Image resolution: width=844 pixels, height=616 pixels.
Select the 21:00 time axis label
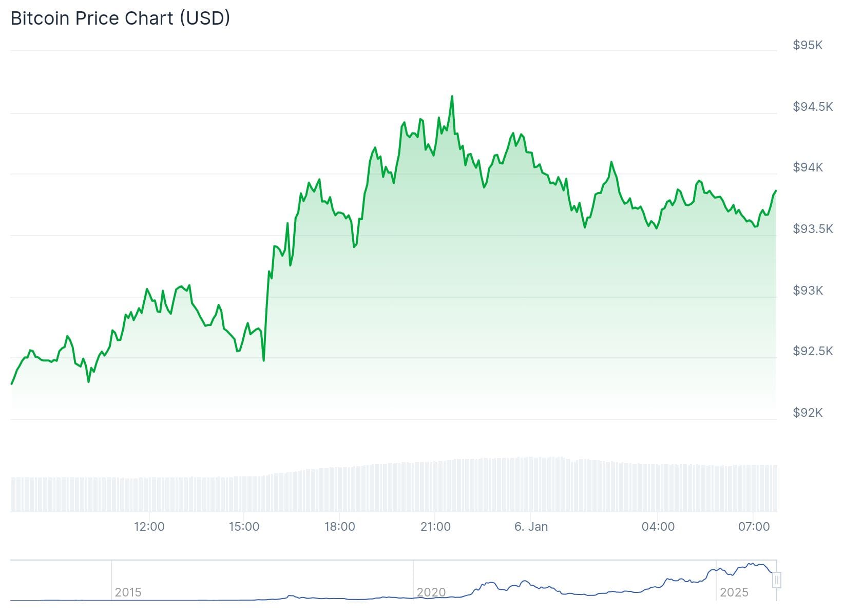click(x=435, y=527)
